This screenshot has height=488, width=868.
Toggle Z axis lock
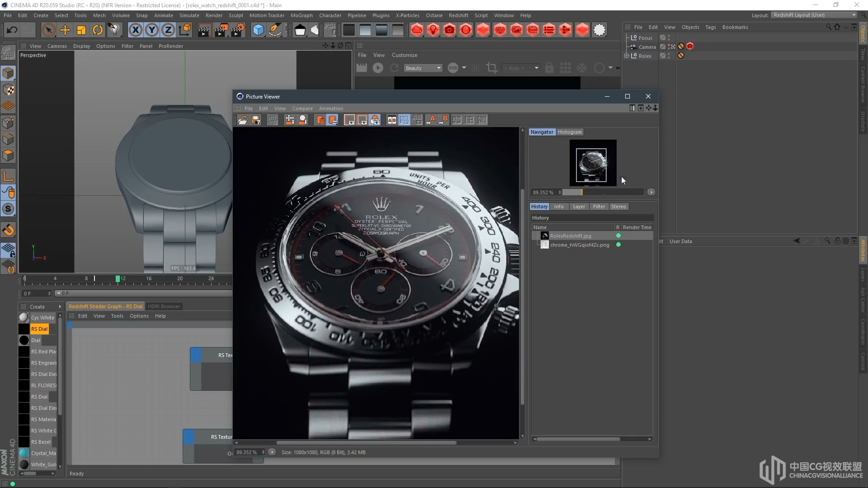pos(168,30)
